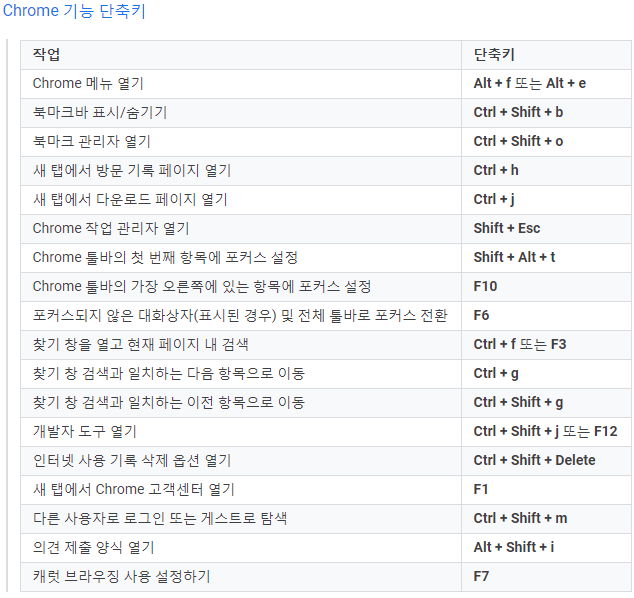Screen dimensions: 634x598
Task: Select 'Chrome 툴바의 가장 오른쪽에 있는 항목' row text
Action: (x=202, y=287)
